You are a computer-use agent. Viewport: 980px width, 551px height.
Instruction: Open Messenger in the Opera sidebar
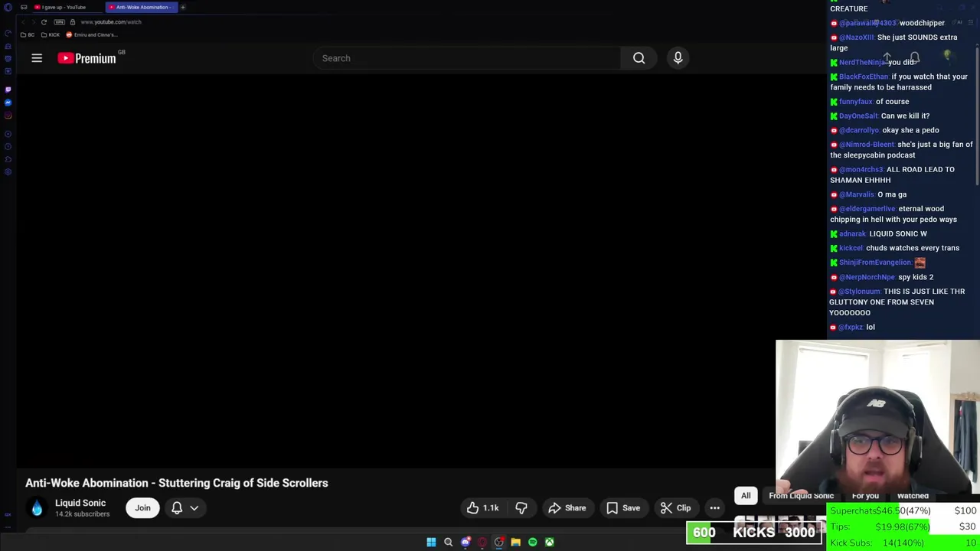point(8,103)
